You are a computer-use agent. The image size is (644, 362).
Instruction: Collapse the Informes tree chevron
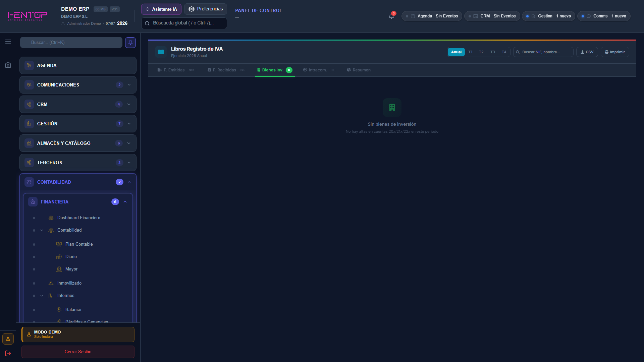42,296
